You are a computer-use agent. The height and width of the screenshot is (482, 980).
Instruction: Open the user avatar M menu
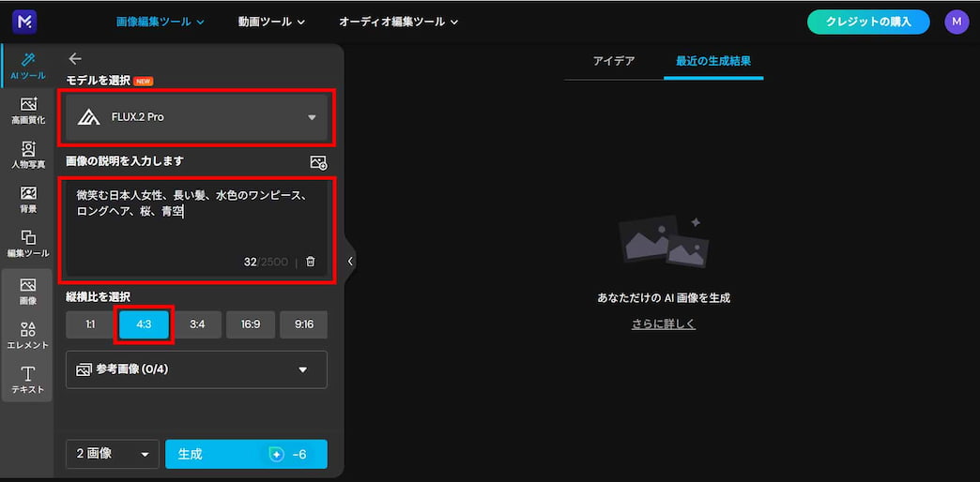point(957,22)
